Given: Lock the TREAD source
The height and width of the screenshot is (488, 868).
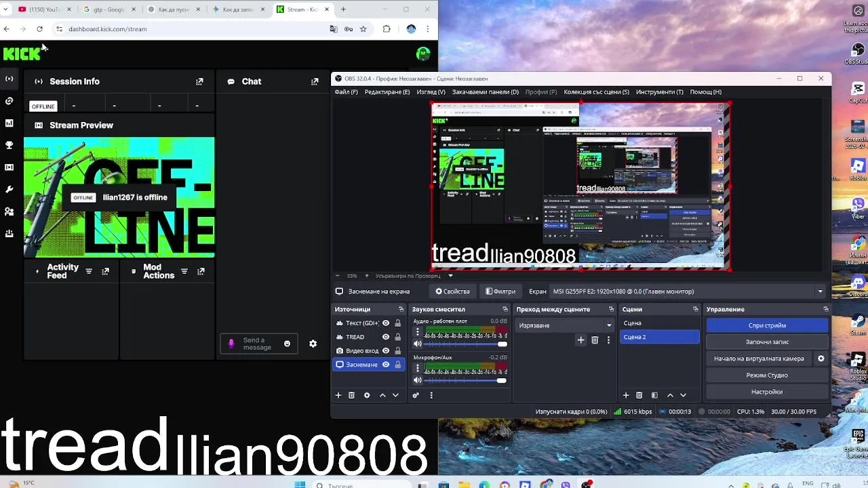Looking at the screenshot, I should pos(397,337).
